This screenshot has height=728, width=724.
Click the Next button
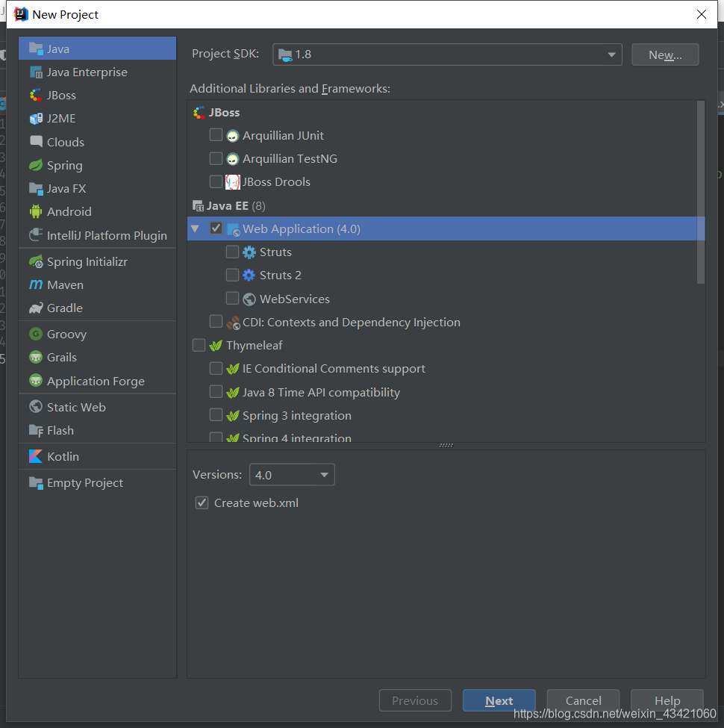499,700
